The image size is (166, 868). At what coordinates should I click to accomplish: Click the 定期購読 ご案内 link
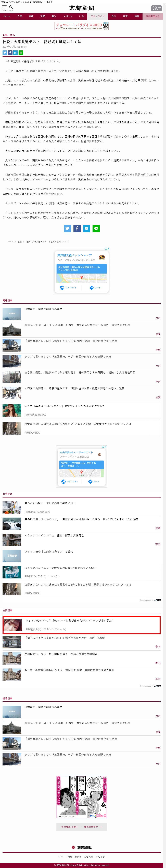70,827
